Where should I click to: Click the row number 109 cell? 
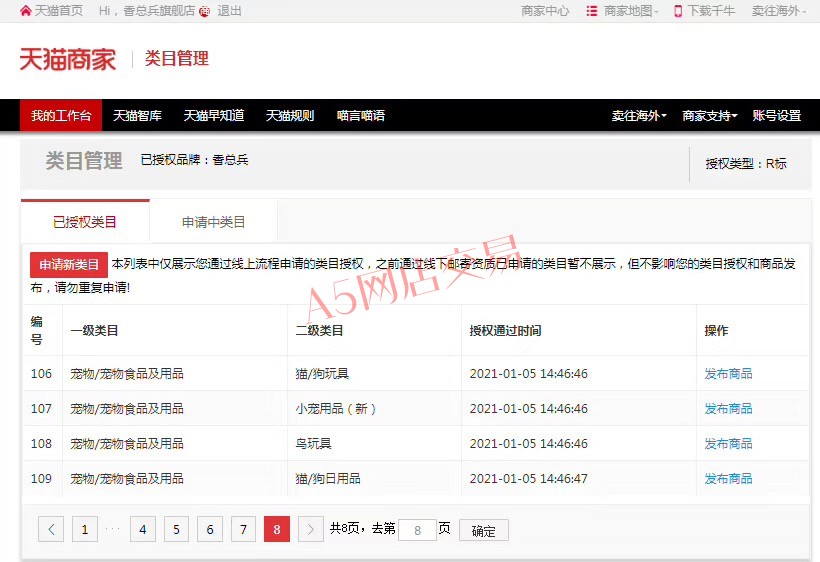click(41, 478)
